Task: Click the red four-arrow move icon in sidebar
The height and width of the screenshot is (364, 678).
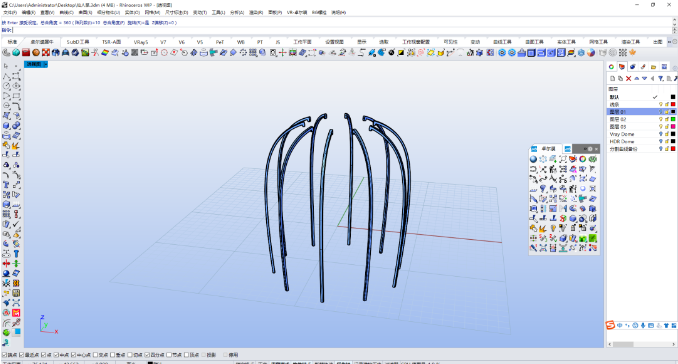Action: coord(6,263)
